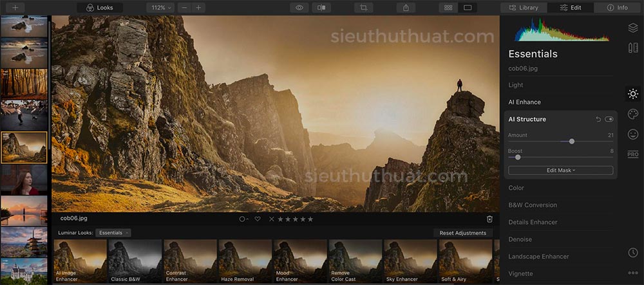Select the Creative palette icon
The image size is (644, 285).
(x=633, y=114)
